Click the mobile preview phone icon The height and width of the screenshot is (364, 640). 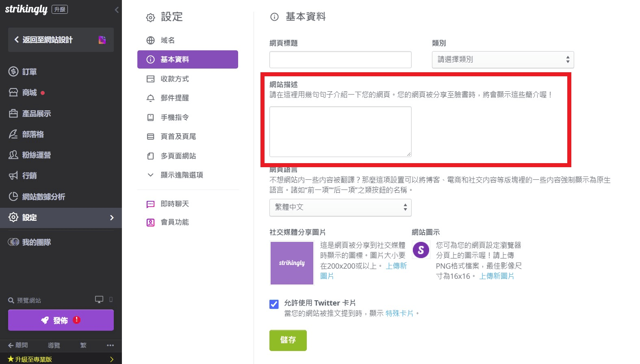tap(111, 299)
